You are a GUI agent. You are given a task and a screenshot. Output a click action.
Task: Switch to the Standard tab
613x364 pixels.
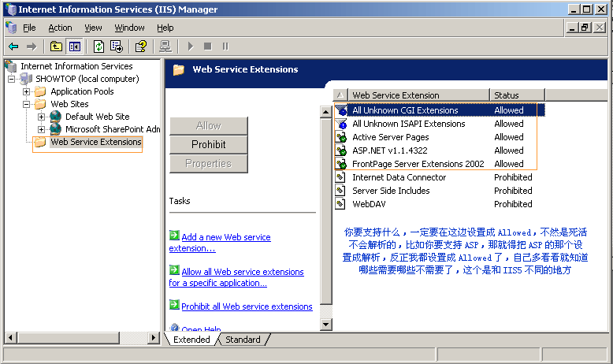point(243,340)
